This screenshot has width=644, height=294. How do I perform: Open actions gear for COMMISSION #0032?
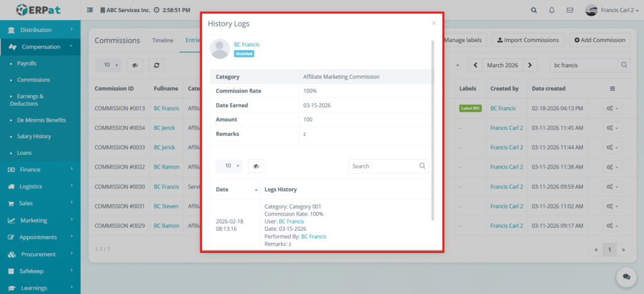(x=611, y=167)
